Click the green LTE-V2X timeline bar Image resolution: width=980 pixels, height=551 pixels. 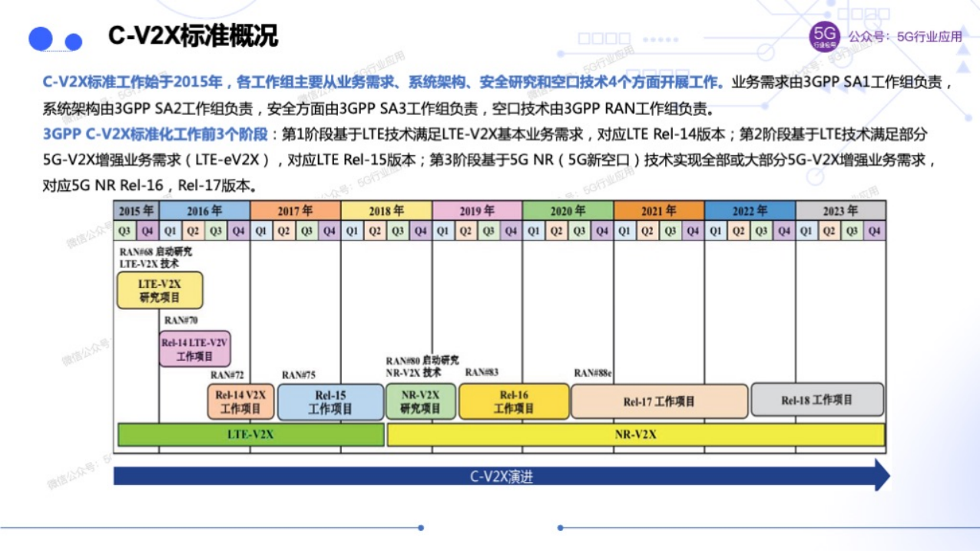(x=250, y=434)
